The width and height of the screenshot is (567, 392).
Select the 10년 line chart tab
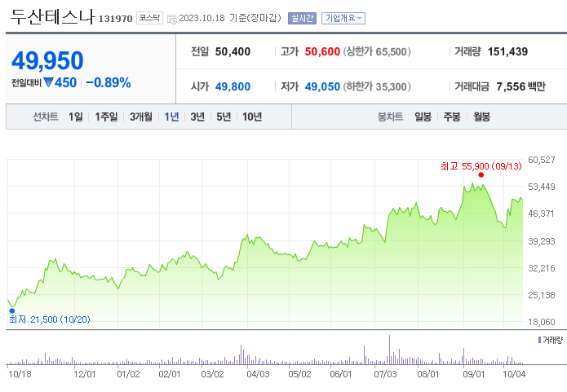(x=252, y=117)
